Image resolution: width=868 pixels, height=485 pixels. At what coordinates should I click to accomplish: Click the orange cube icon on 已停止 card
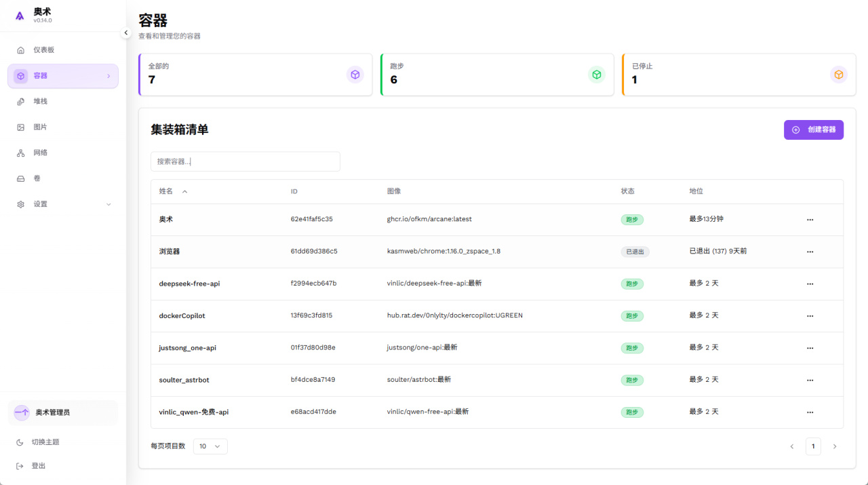point(839,75)
